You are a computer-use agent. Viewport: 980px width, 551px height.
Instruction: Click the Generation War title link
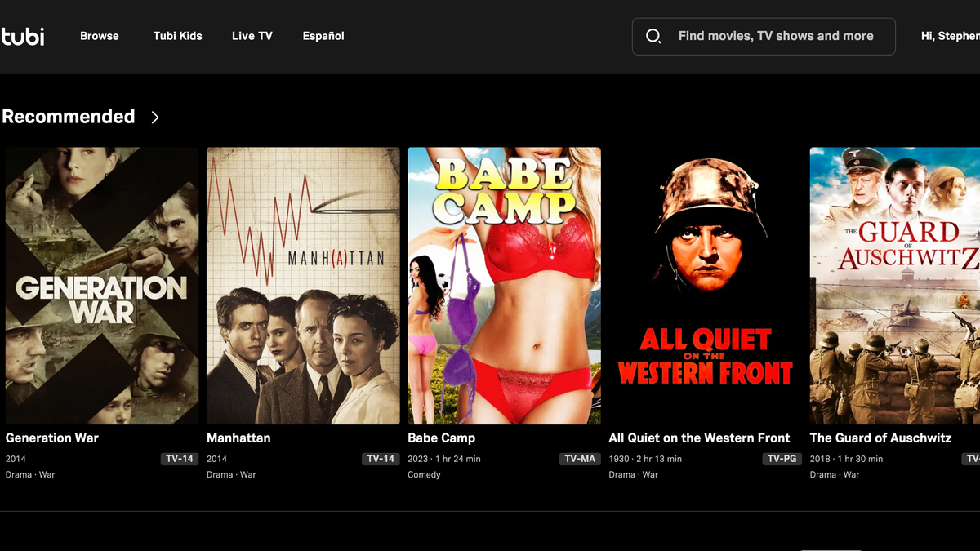[52, 438]
